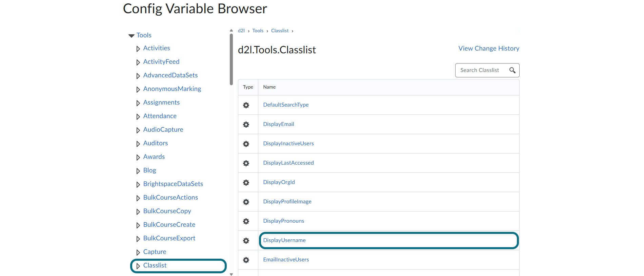Click the gear icon beside DefaultSearchType
Screen dimensions: 644x276
[x=246, y=105]
